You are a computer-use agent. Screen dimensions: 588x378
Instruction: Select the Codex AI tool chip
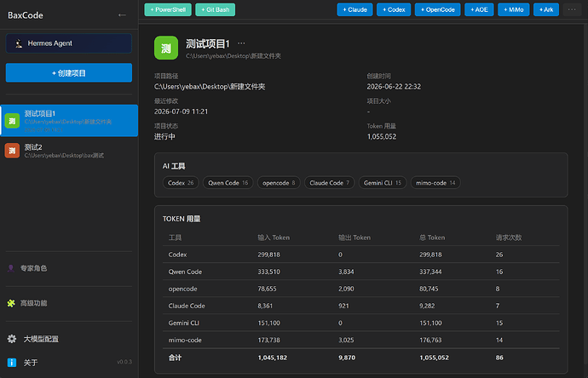pos(181,183)
